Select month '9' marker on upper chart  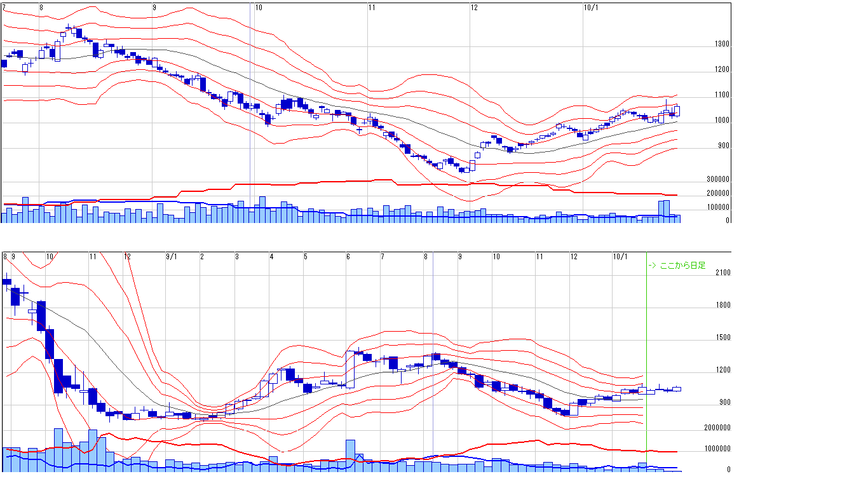154,7
